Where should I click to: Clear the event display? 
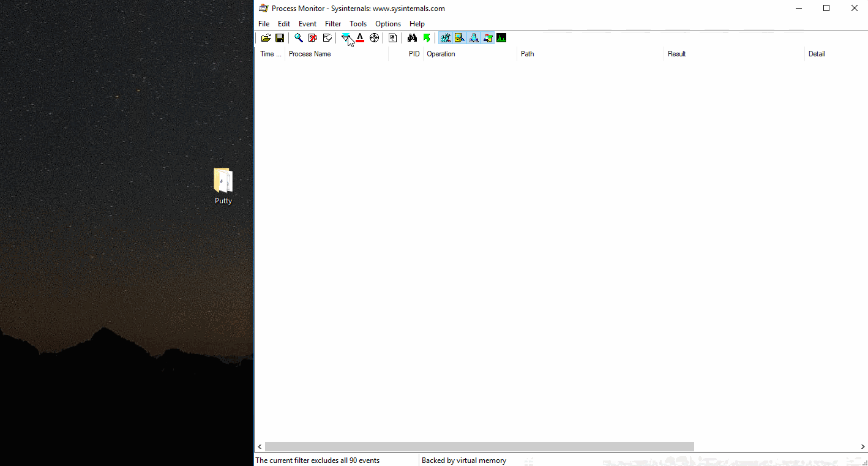click(x=327, y=38)
